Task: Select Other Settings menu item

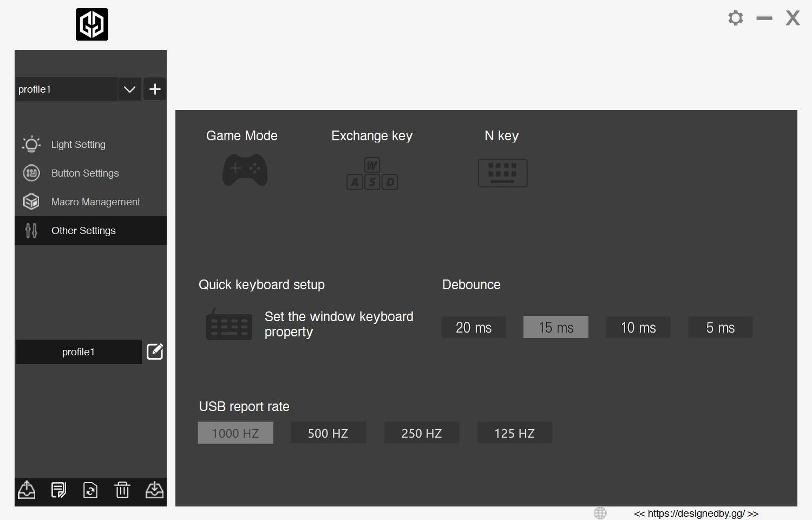Action: (90, 231)
